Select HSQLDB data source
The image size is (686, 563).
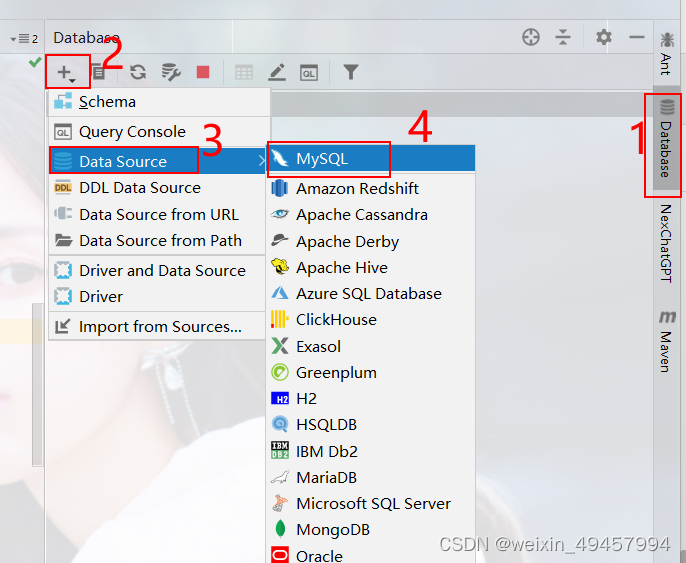pos(371,425)
